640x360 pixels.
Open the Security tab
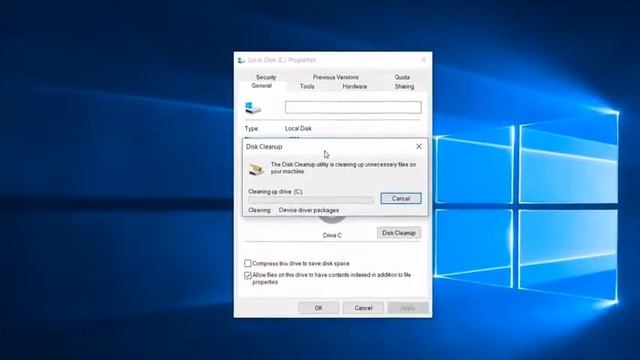[266, 77]
